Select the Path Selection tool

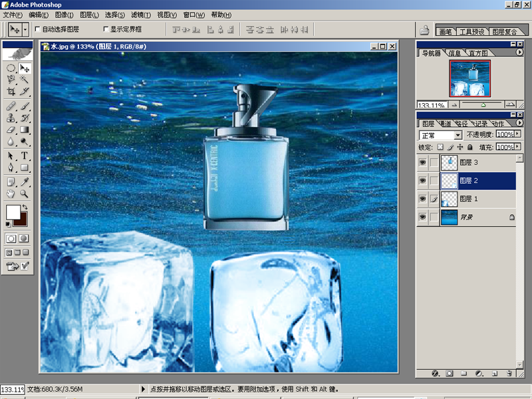click(11, 156)
